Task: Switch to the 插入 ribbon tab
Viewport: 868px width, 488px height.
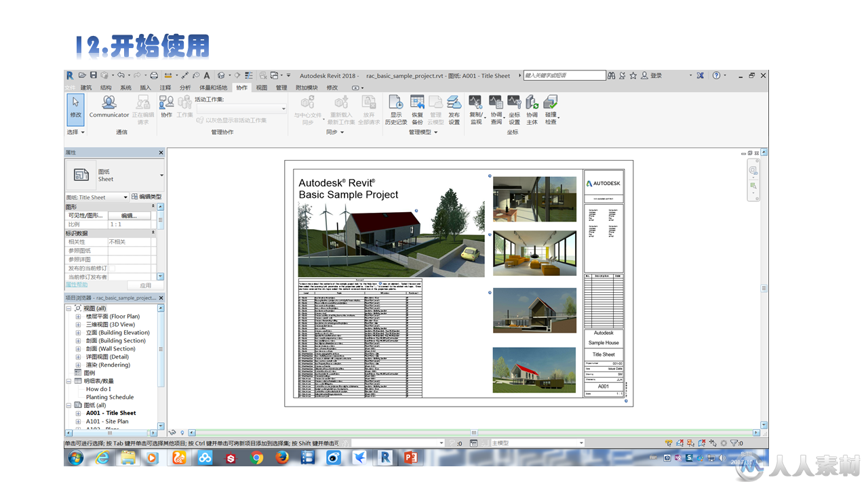Action: pos(145,87)
